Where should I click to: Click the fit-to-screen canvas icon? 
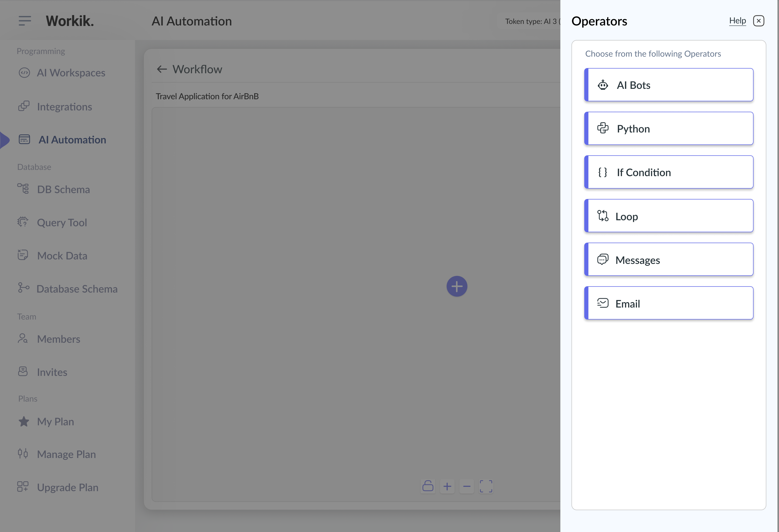(486, 486)
